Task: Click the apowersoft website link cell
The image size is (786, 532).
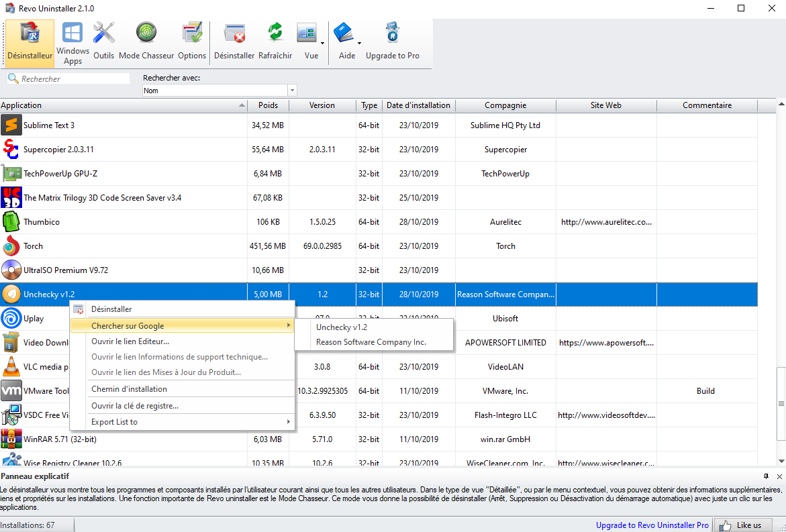Action: [606, 343]
